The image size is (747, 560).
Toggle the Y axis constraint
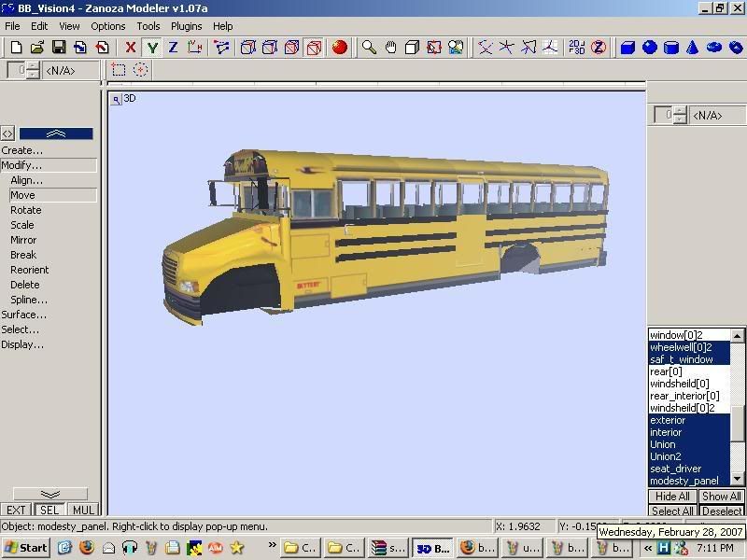152,48
